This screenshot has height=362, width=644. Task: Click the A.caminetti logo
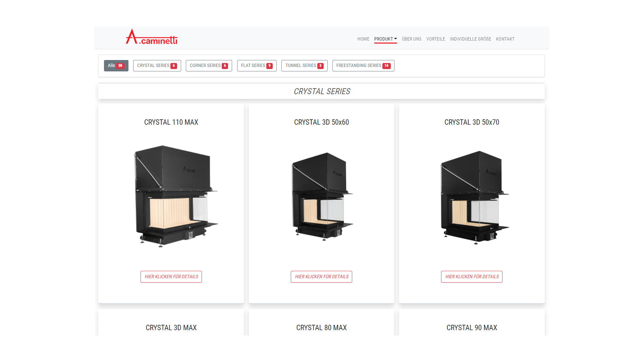click(152, 37)
